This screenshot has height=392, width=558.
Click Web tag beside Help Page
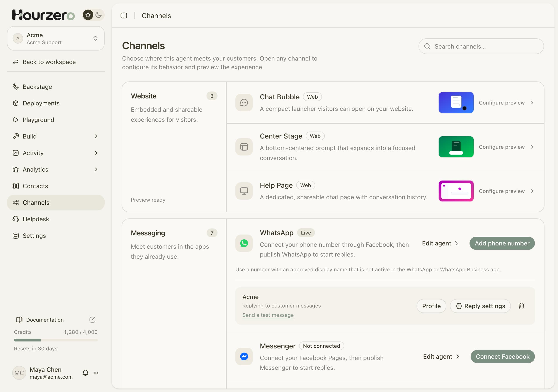tap(306, 185)
